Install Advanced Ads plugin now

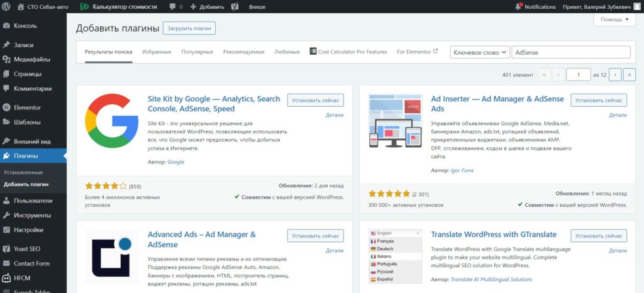pos(316,236)
